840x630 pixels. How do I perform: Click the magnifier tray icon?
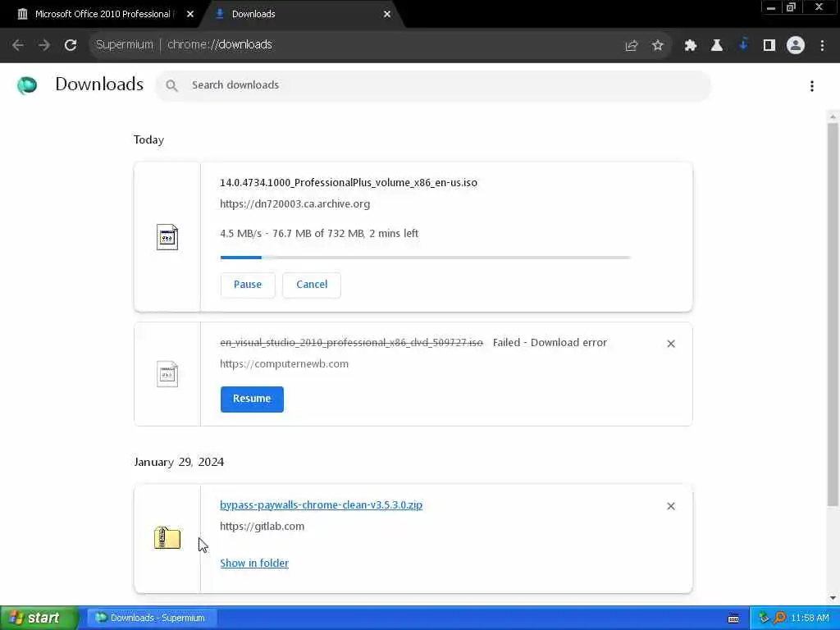779,619
